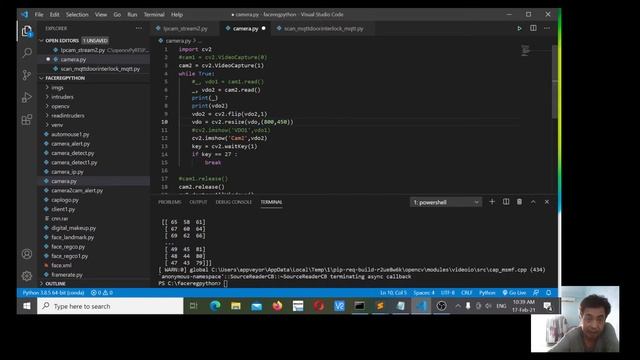Viewport: 640px width, 360px height.
Task: Collapse the FACEREGPYTHON folder section
Action: click(65, 78)
